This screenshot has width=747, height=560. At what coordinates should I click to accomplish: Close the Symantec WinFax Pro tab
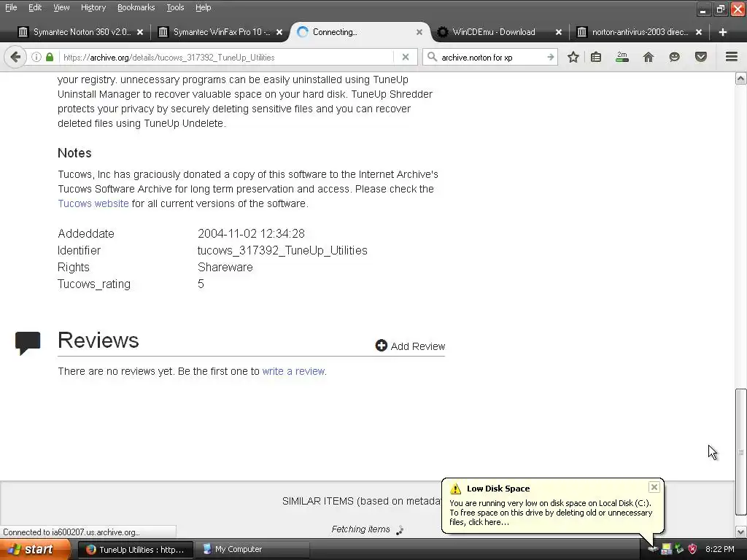(279, 32)
